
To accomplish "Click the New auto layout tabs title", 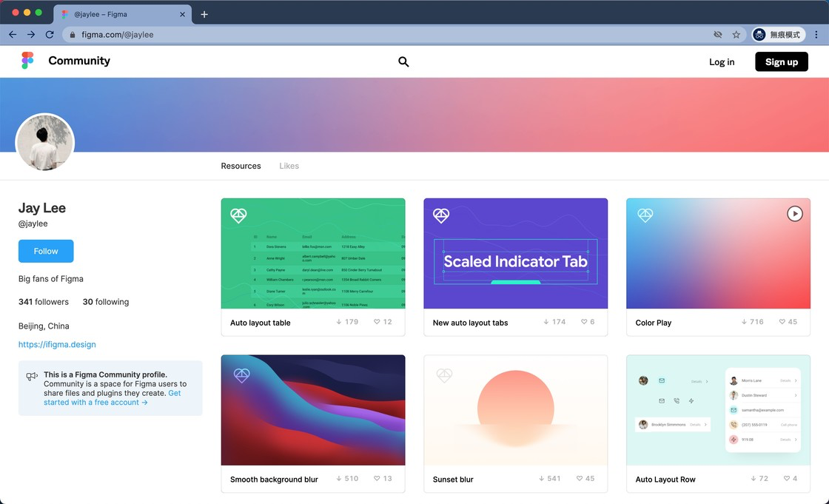I will point(470,323).
